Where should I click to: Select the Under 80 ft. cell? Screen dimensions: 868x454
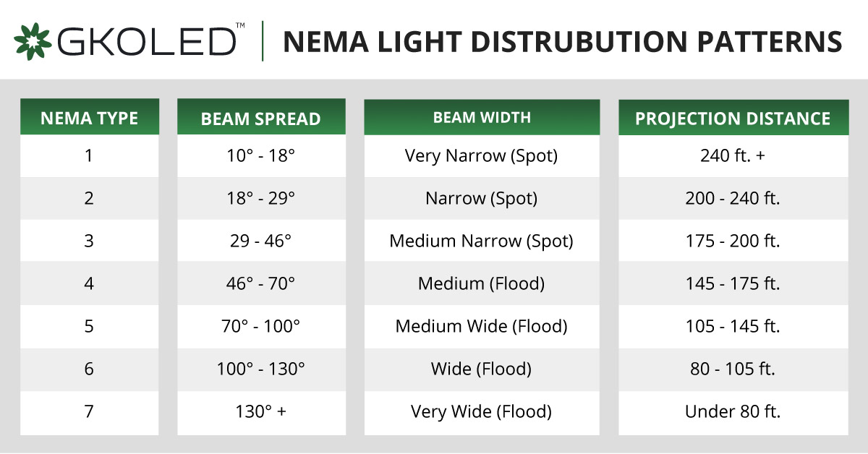click(733, 411)
